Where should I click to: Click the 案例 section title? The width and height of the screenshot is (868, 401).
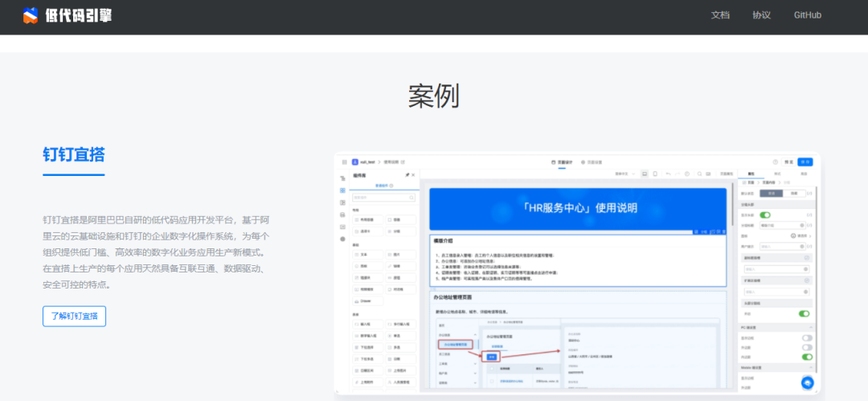(x=434, y=96)
